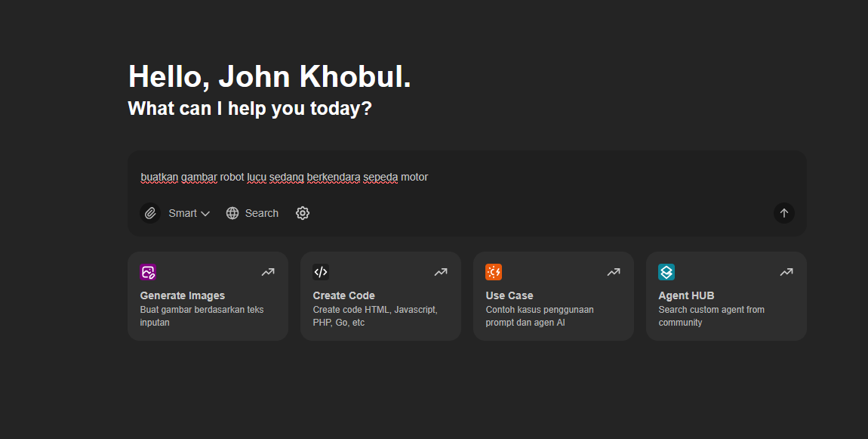Open the Smart model dropdown
868x439 pixels.
[x=189, y=213]
